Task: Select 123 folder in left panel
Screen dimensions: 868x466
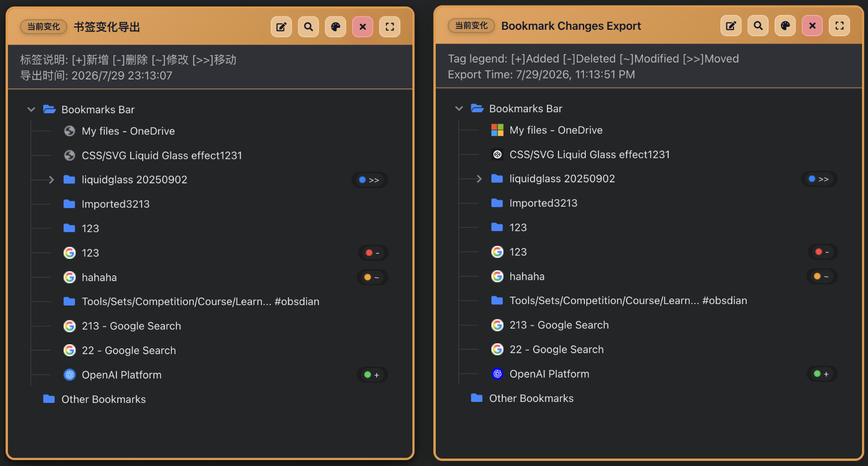Action: 90,229
